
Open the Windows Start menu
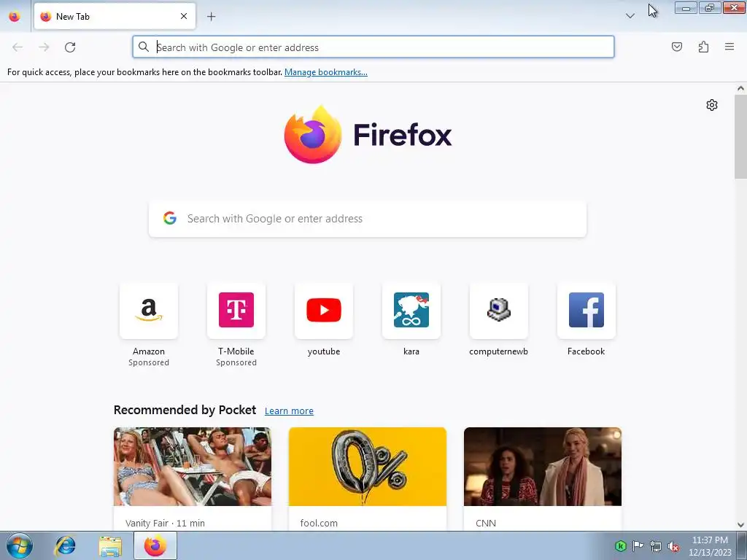(x=20, y=545)
